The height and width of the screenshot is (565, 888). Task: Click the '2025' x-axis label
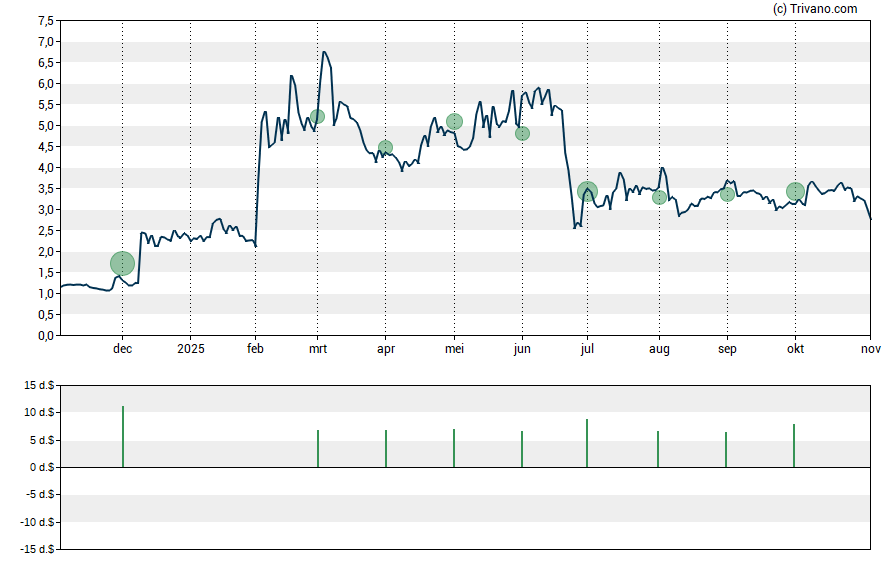click(190, 349)
